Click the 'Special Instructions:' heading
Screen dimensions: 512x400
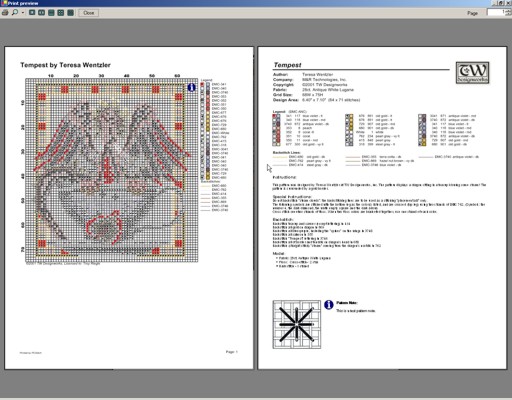pyautogui.click(x=292, y=197)
